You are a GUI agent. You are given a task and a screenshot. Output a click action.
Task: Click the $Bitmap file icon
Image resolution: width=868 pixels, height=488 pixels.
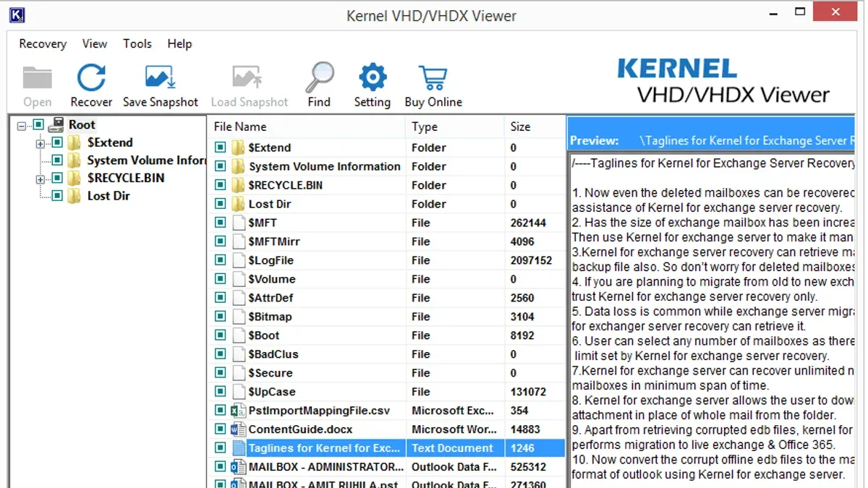coord(239,317)
